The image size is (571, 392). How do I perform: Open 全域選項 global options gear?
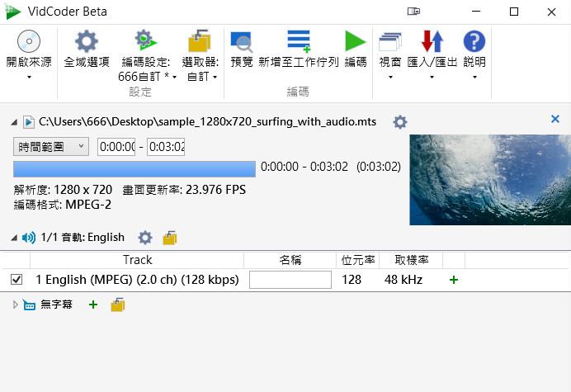87,41
